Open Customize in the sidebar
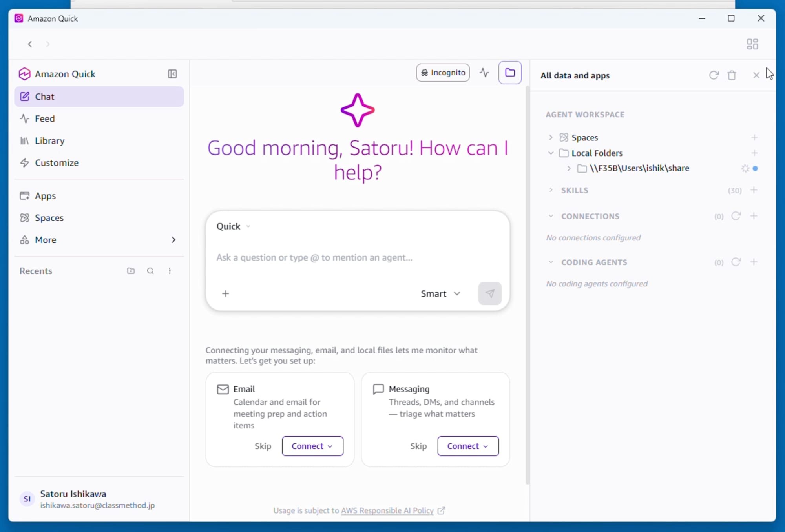The width and height of the screenshot is (785, 532). [99, 162]
